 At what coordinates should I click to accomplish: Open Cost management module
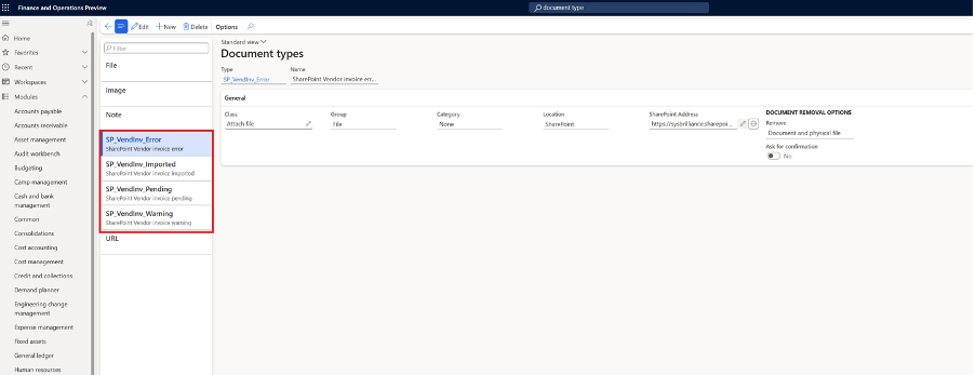click(39, 262)
